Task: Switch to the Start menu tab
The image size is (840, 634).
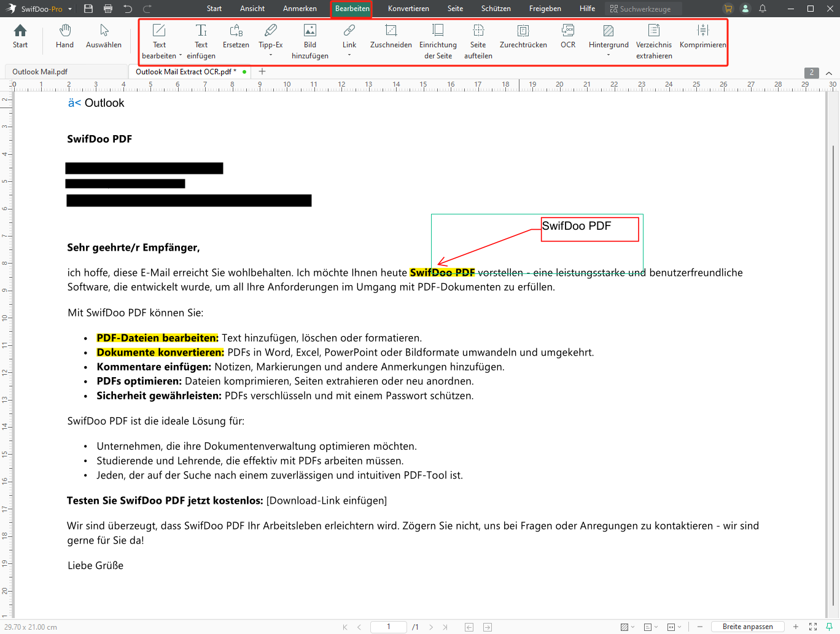Action: coord(214,9)
